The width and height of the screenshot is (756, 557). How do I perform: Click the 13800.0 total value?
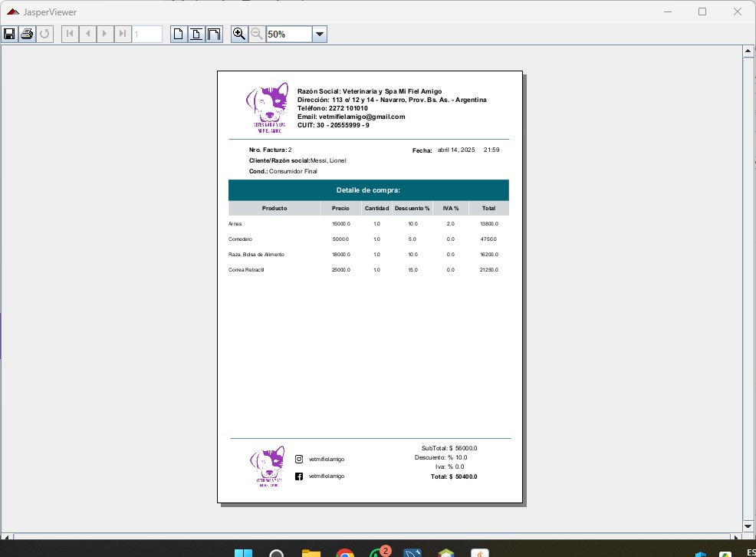pyautogui.click(x=489, y=224)
